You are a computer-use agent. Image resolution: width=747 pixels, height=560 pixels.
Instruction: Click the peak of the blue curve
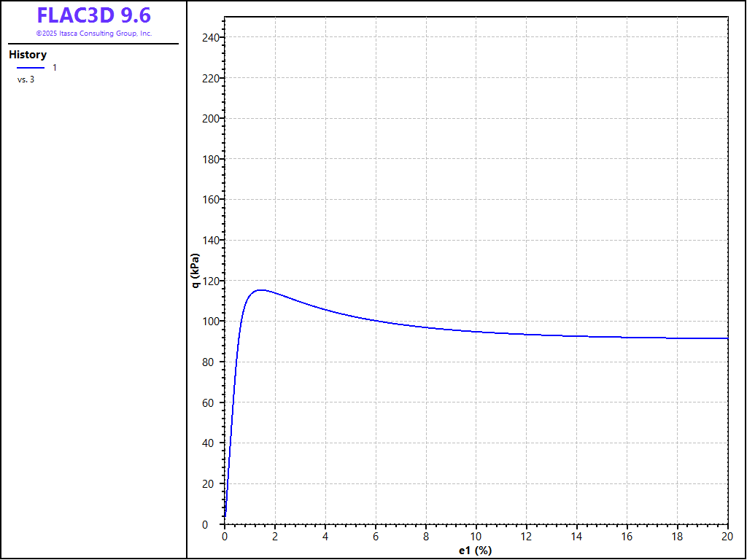click(260, 290)
